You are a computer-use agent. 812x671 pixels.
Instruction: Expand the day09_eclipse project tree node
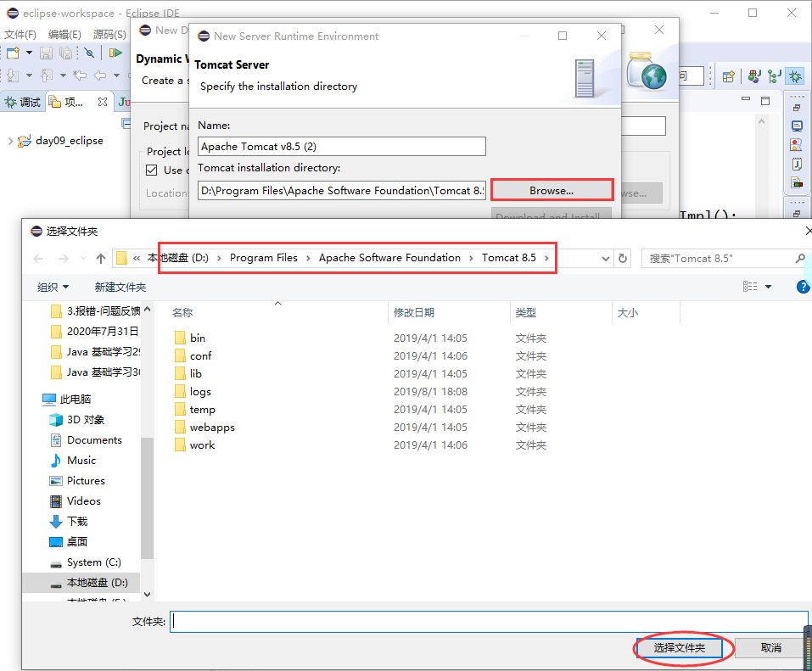tap(10, 141)
